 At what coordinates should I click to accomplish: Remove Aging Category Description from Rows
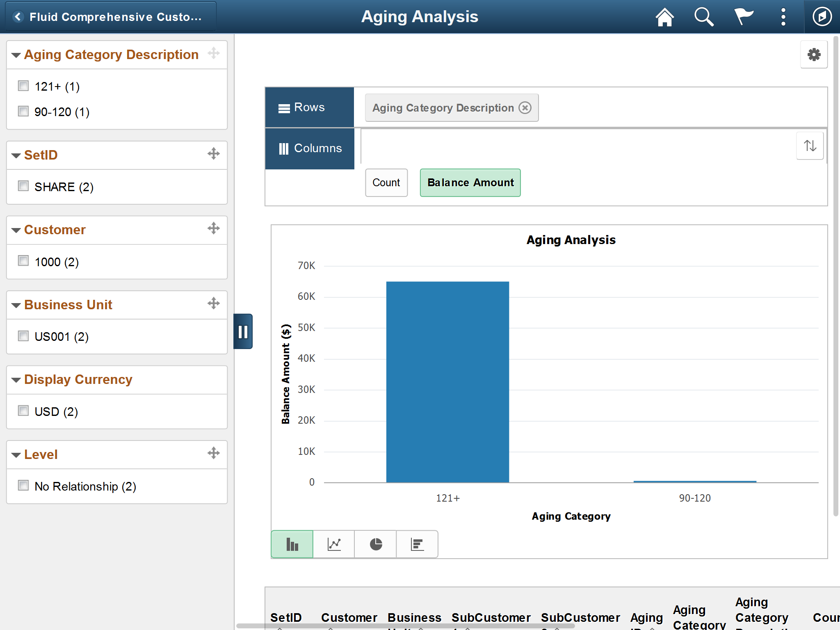tap(525, 108)
